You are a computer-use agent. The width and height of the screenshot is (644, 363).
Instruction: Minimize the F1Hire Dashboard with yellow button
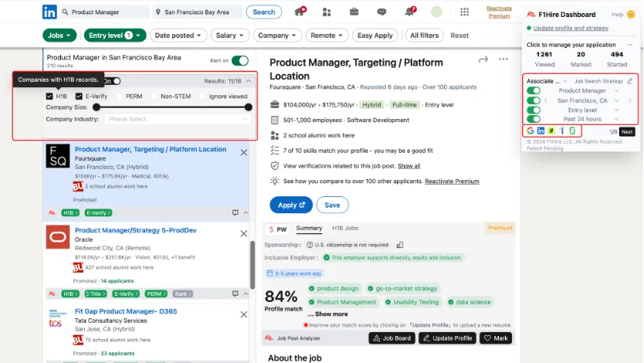click(632, 15)
